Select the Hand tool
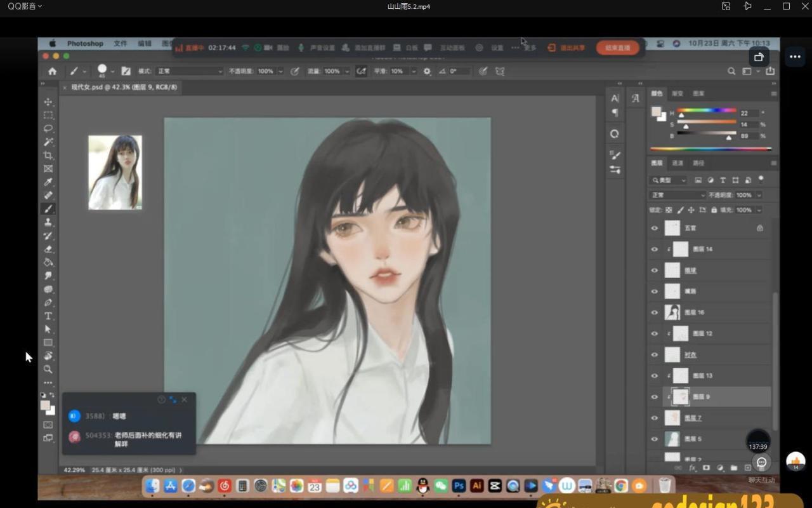812x508 pixels. 48,356
